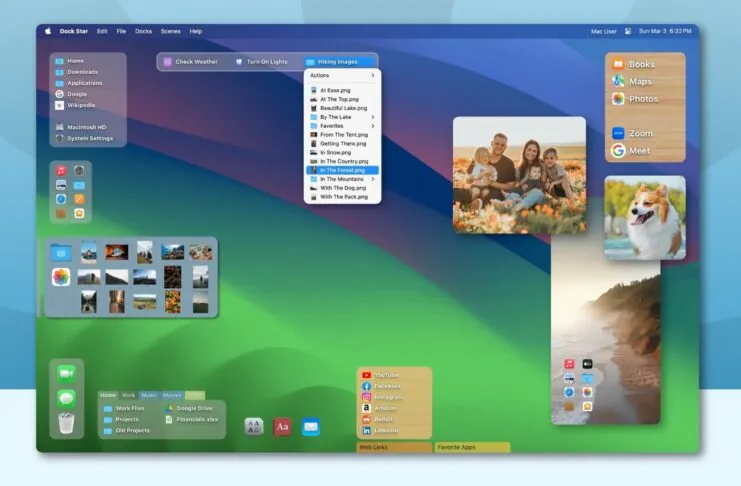The height and width of the screenshot is (486, 741).
Task: Click the Google Meet icon
Action: click(635, 151)
